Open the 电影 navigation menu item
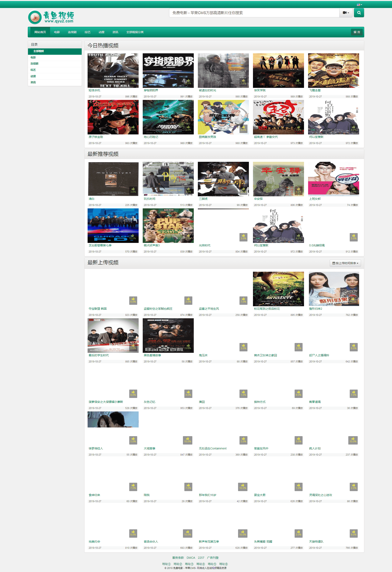 pyautogui.click(x=57, y=32)
